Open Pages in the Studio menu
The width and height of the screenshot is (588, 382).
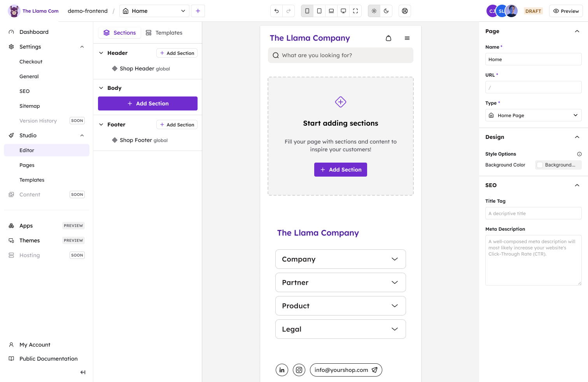click(27, 165)
